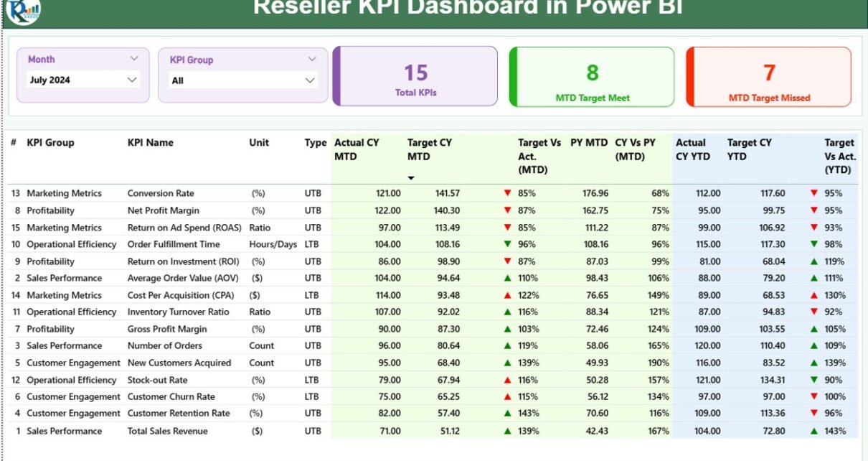Click Return on Investment's green up YTD arrow
The width and height of the screenshot is (868, 461).
[x=813, y=261]
